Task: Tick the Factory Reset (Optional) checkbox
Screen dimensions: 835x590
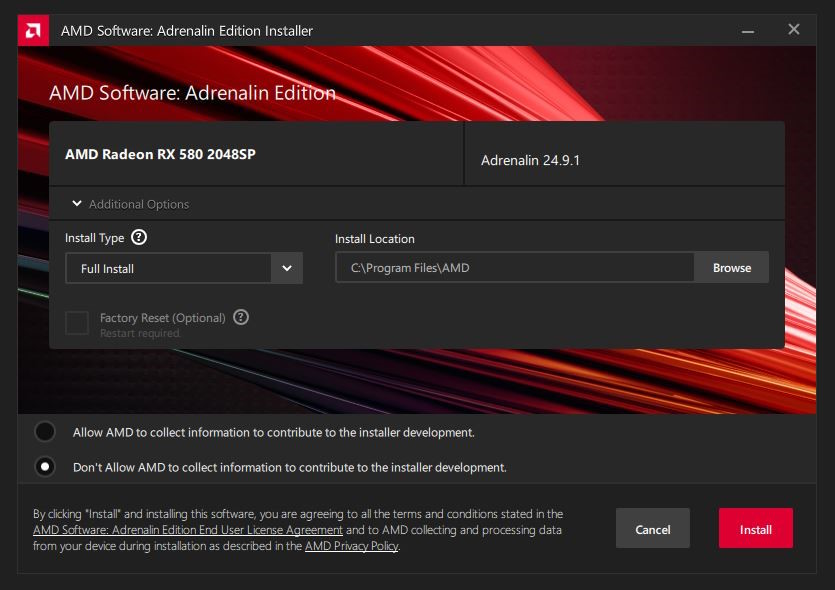Action: pos(77,323)
